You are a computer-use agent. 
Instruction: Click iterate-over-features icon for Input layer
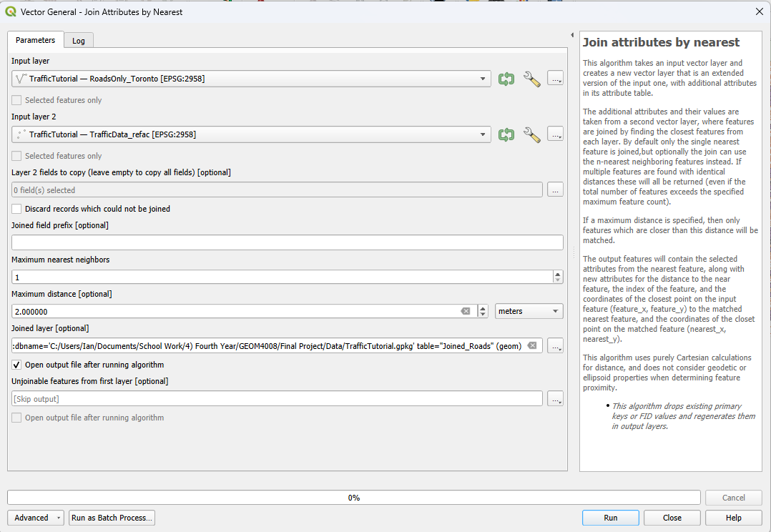506,79
